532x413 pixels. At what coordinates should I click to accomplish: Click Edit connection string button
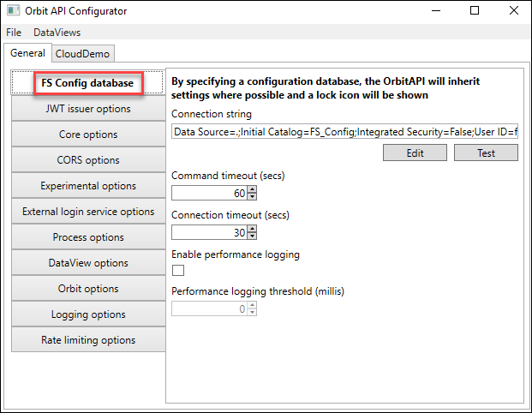tap(415, 153)
